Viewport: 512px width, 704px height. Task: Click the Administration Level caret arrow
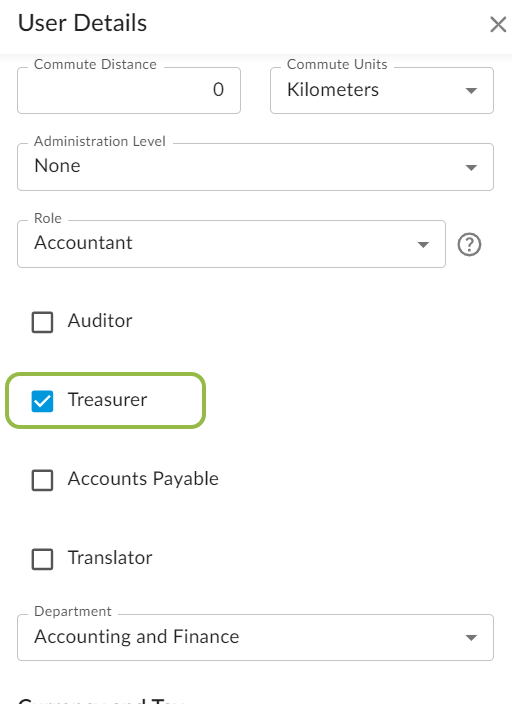point(471,167)
